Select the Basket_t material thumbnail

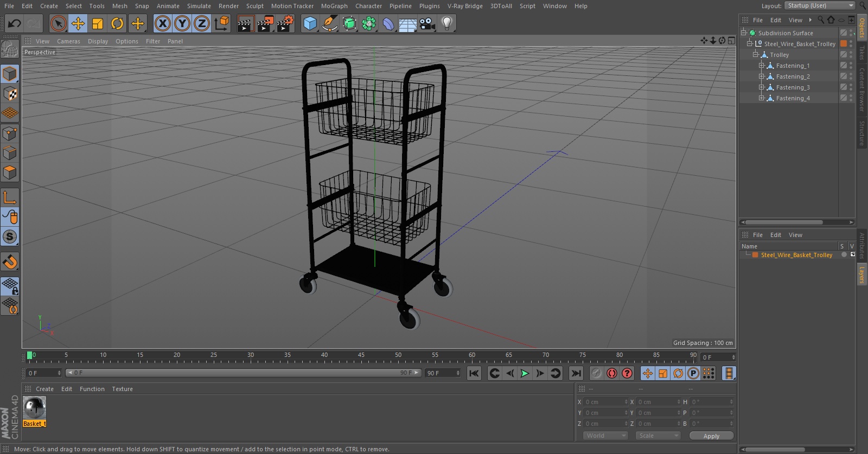click(x=35, y=408)
